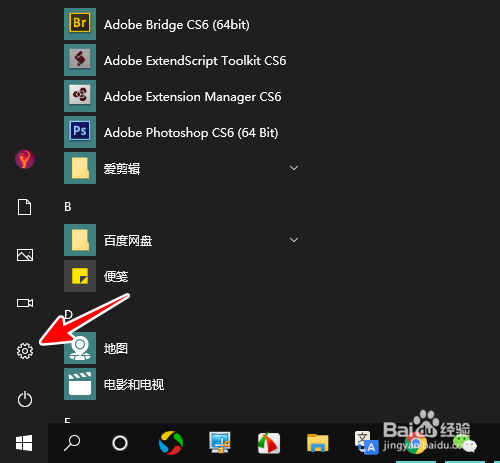Click the D letter group header
The width and height of the screenshot is (500, 463).
point(68,315)
